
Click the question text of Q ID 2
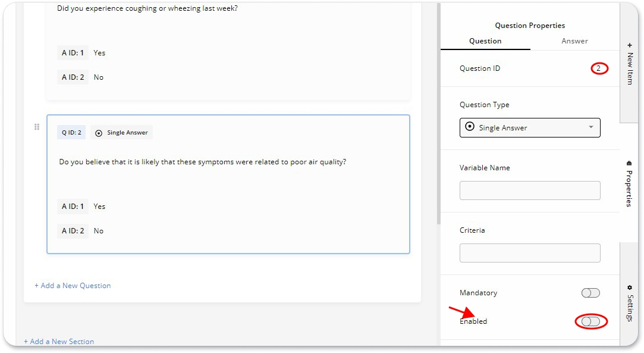click(202, 161)
